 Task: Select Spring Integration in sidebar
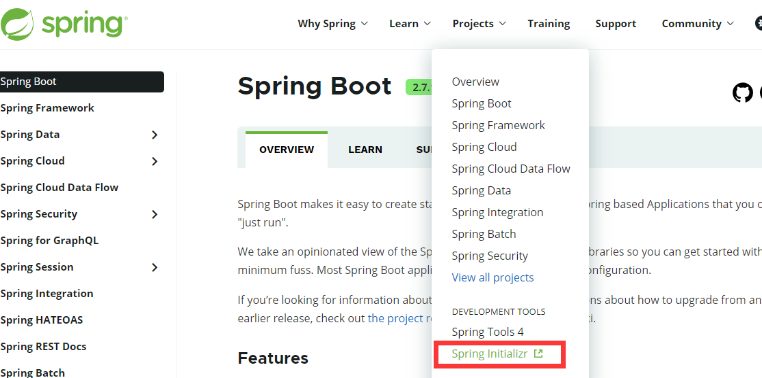[47, 293]
